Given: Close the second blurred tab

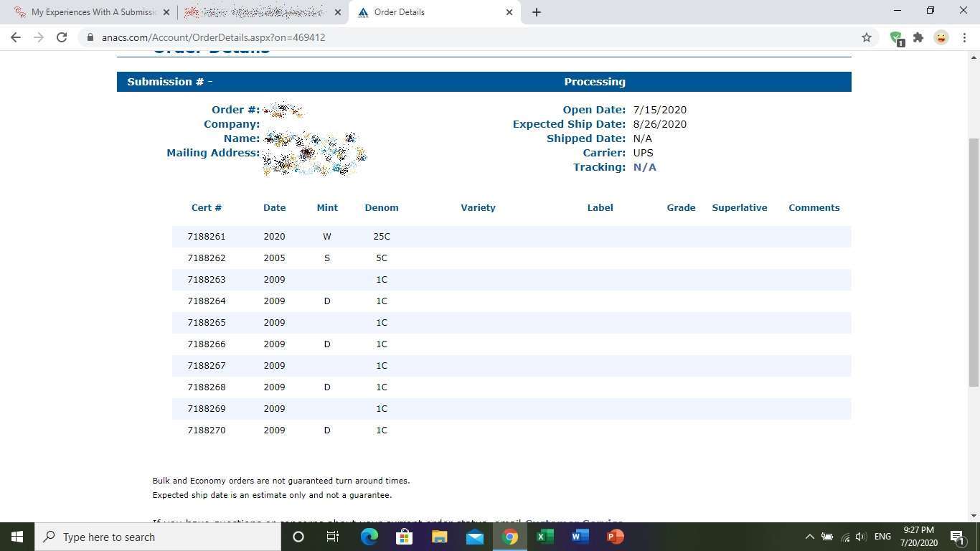Looking at the screenshot, I should point(338,12).
